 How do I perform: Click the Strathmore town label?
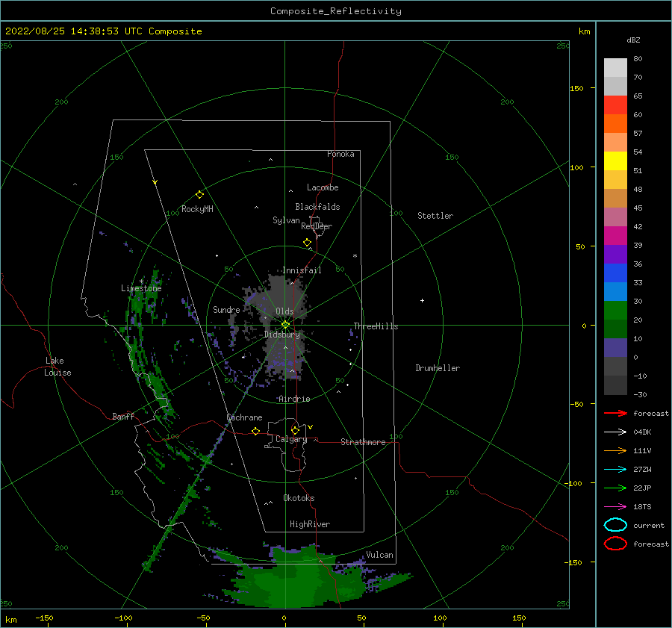[x=363, y=442]
